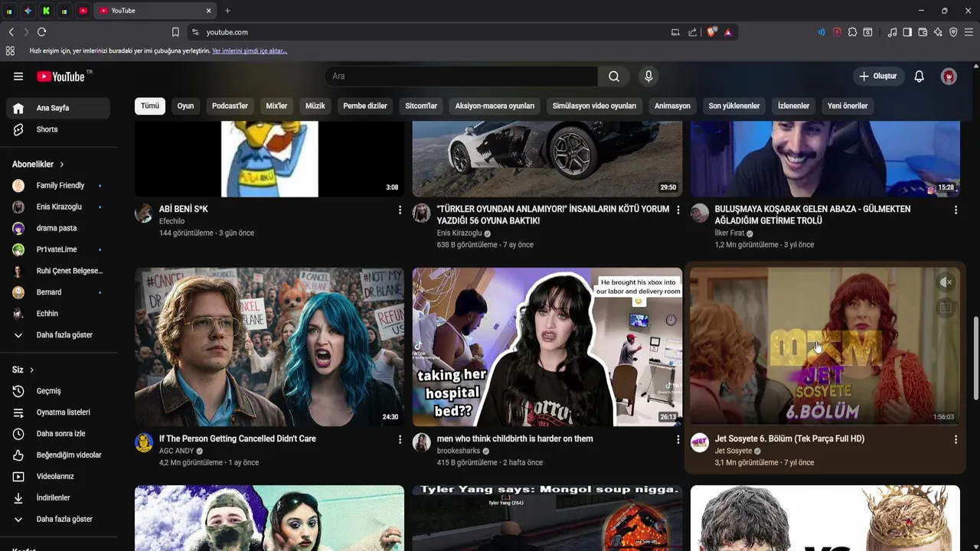Go back with the browser back arrow
Screen dimensions: 980x551
[x=11, y=32]
